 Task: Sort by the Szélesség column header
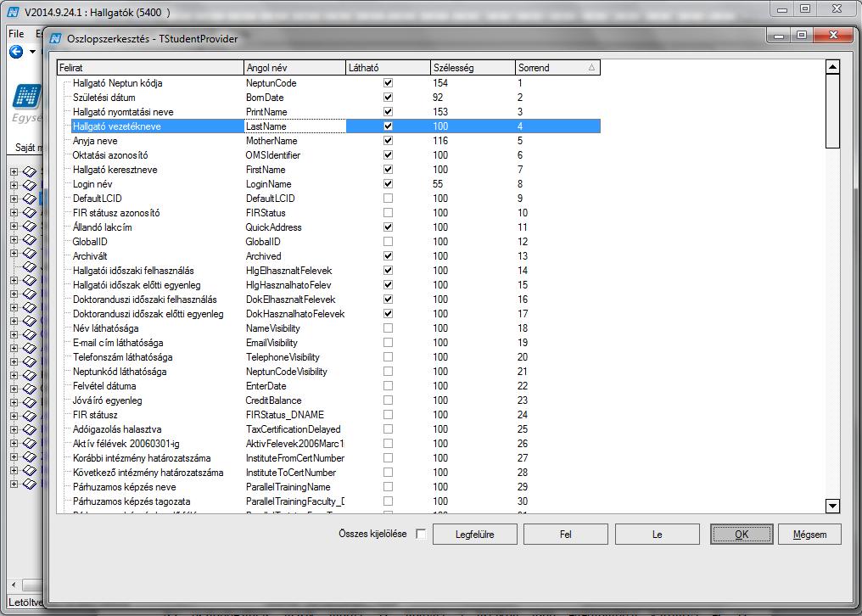[x=473, y=68]
